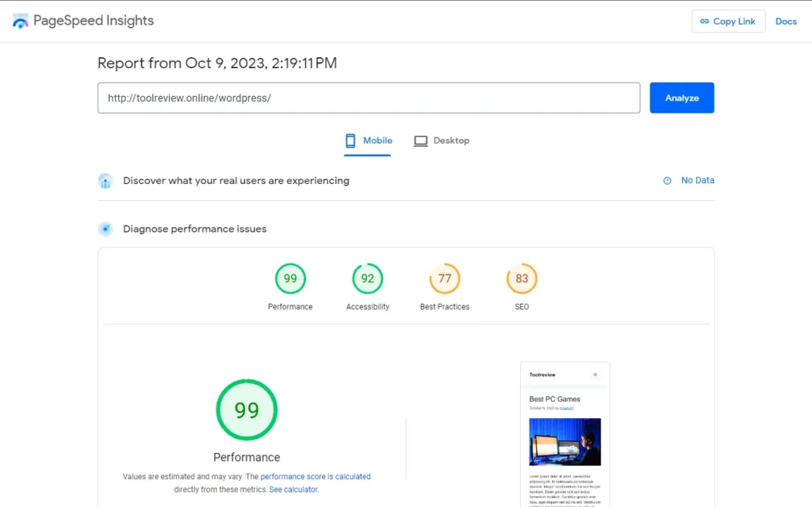Click the URL input field

pos(369,98)
